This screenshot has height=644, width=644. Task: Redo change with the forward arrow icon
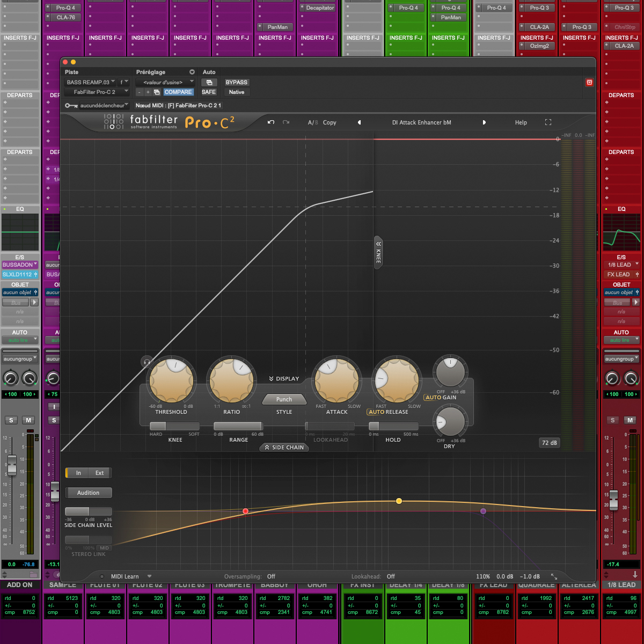pos(286,122)
